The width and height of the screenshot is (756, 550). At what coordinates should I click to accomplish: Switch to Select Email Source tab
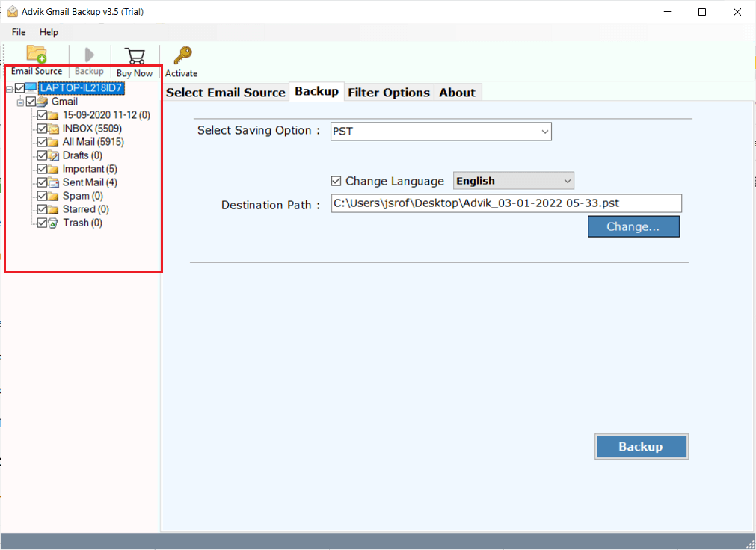pyautogui.click(x=226, y=93)
